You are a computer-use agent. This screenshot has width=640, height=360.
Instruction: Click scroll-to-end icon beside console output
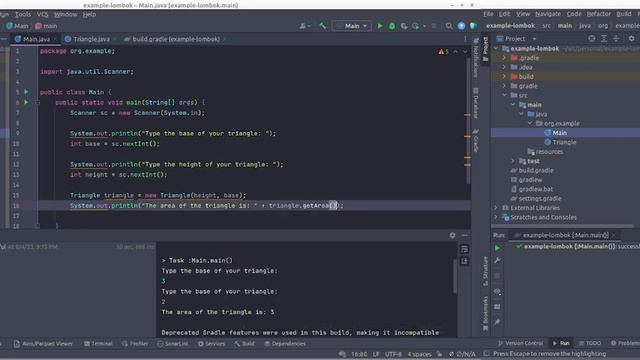click(464, 261)
